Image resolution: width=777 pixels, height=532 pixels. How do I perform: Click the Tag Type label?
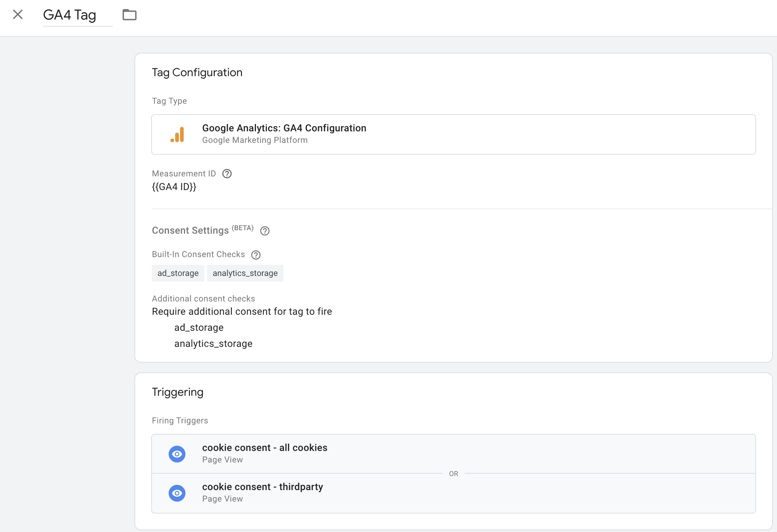click(169, 101)
